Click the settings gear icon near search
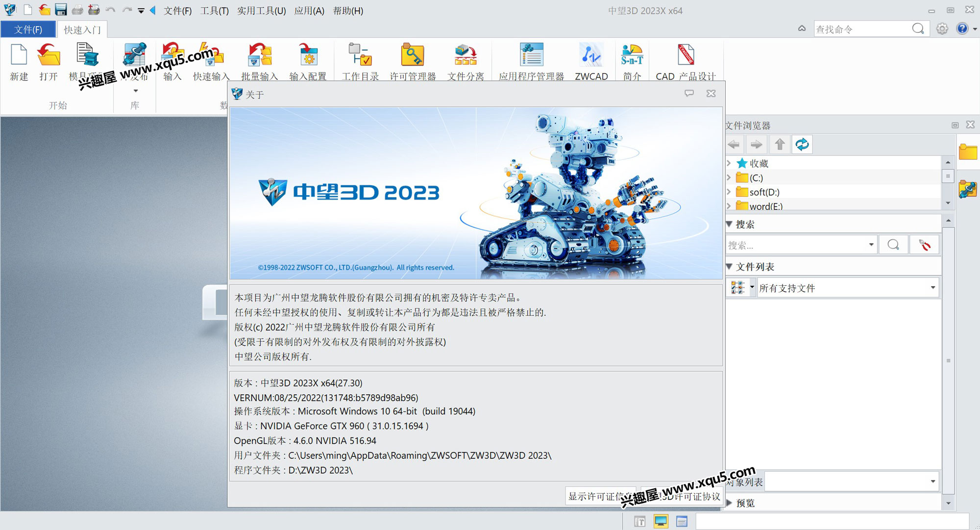Image resolution: width=980 pixels, height=530 pixels. pos(942,28)
